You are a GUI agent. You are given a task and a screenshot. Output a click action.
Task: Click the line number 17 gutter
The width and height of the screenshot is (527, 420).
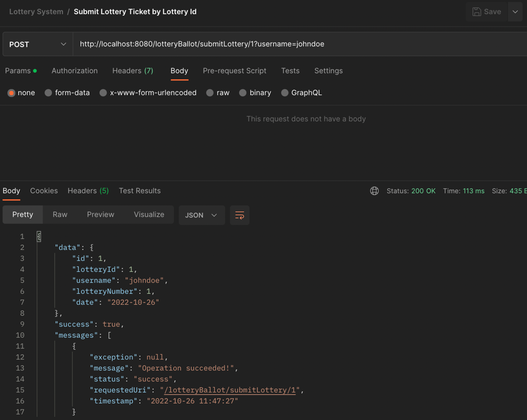tap(20, 412)
